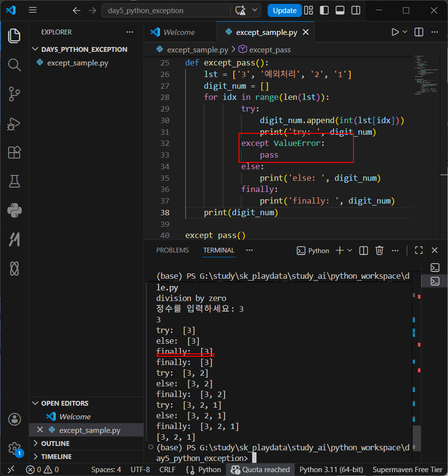Open Explorer Views and More Actions
Image resolution: width=448 pixels, height=476 pixels.
(x=129, y=32)
